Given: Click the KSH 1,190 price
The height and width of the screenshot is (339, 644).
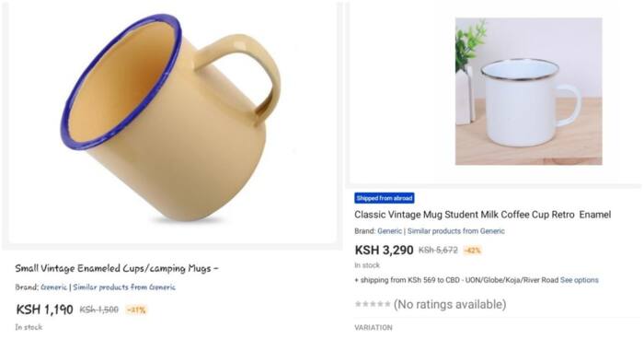Looking at the screenshot, I should coord(44,310).
